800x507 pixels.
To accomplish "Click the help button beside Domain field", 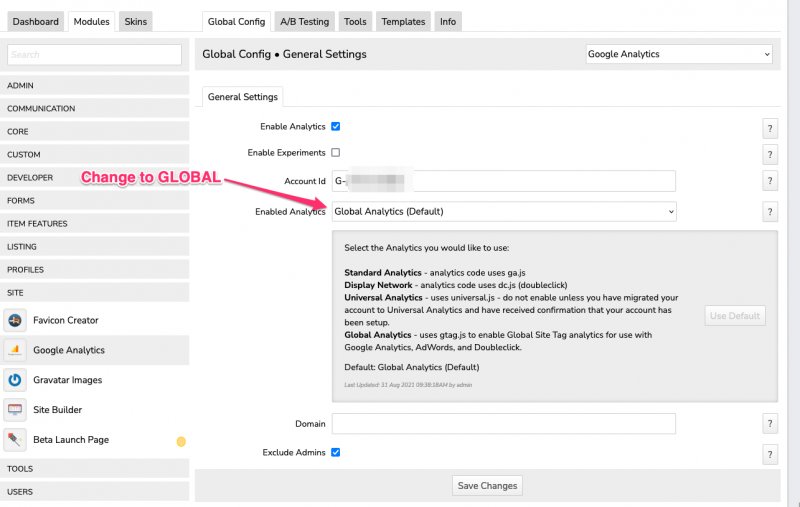I will pyautogui.click(x=770, y=424).
